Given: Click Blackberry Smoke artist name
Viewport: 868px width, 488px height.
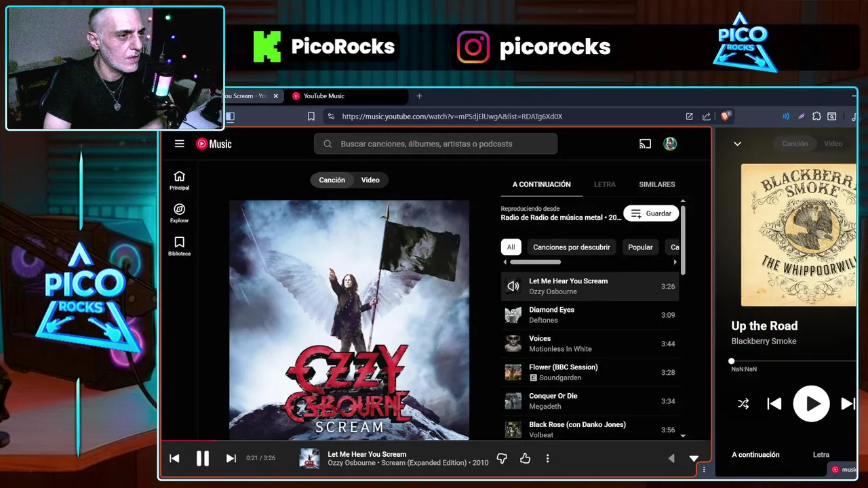Looking at the screenshot, I should click(764, 341).
